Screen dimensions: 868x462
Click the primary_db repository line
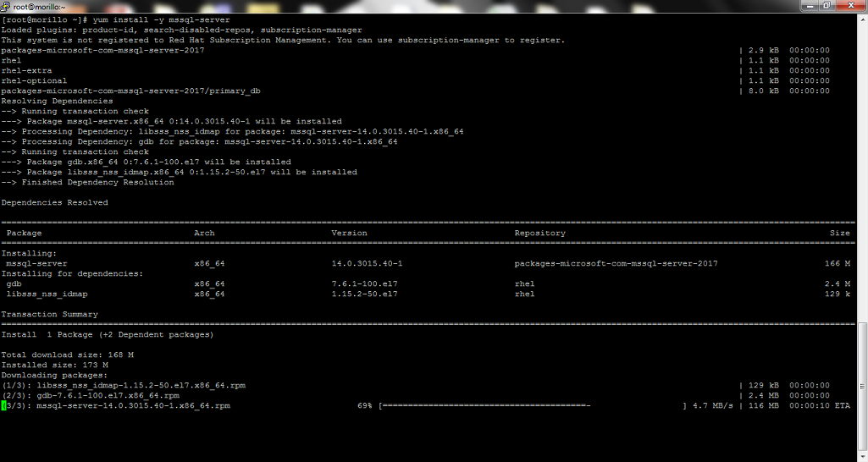[x=130, y=91]
